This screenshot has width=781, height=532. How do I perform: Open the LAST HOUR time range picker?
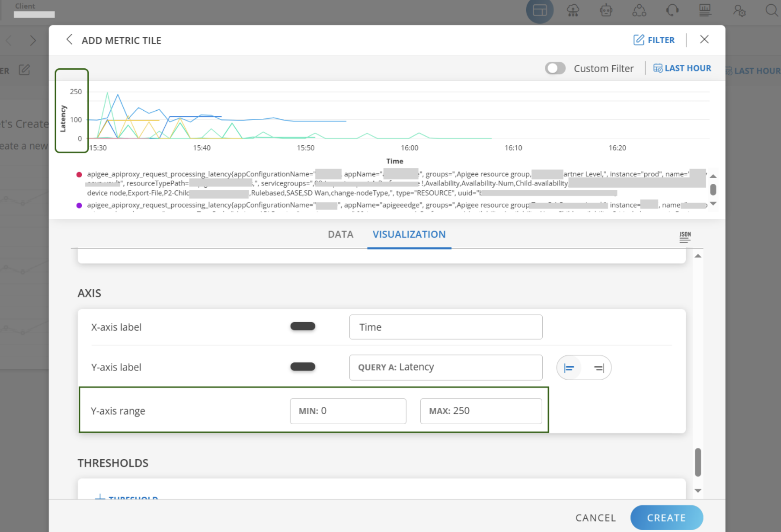[682, 68]
